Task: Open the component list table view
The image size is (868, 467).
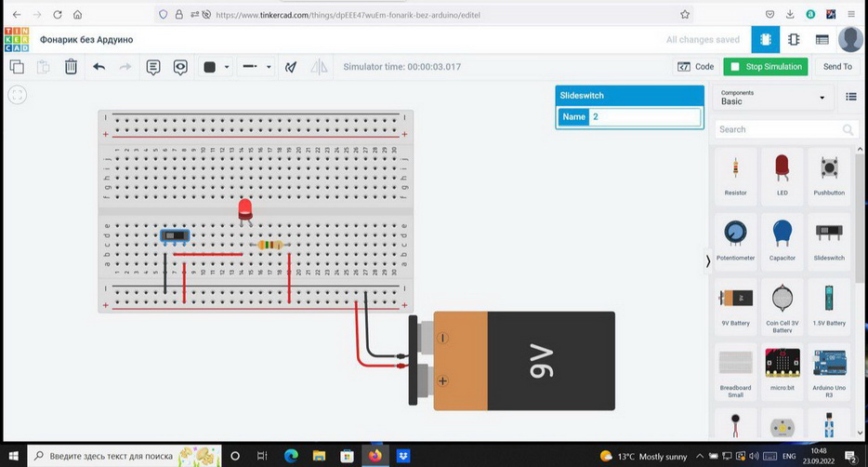Action: (x=822, y=40)
